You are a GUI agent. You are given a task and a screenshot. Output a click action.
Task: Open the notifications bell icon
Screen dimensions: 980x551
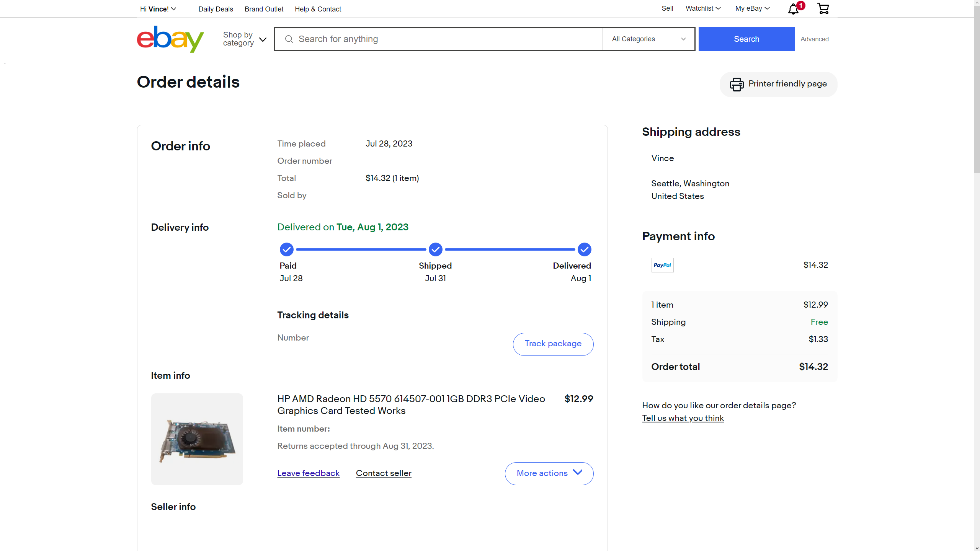[x=793, y=9]
